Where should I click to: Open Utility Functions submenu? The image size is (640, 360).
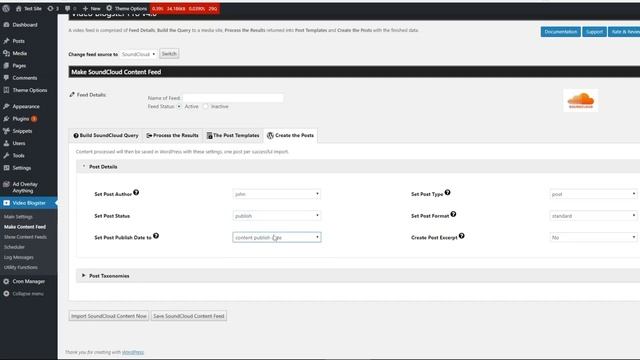pos(20,267)
